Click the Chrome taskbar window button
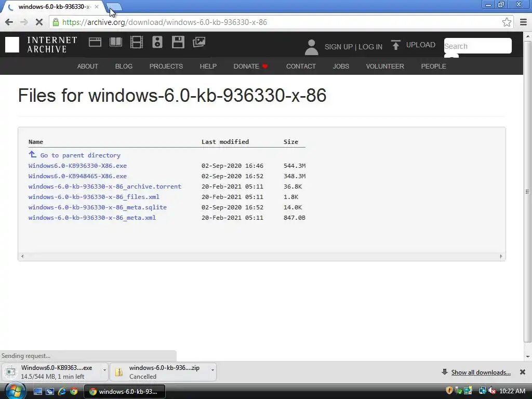 (x=125, y=391)
